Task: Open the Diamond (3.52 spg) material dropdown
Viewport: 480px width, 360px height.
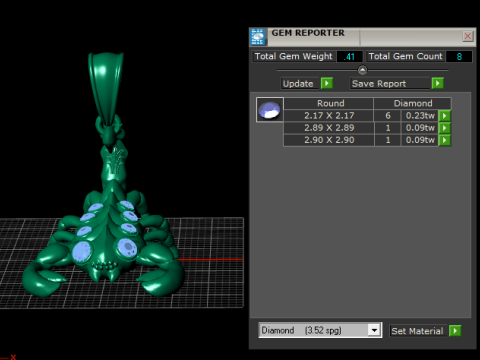Action: pyautogui.click(x=374, y=330)
